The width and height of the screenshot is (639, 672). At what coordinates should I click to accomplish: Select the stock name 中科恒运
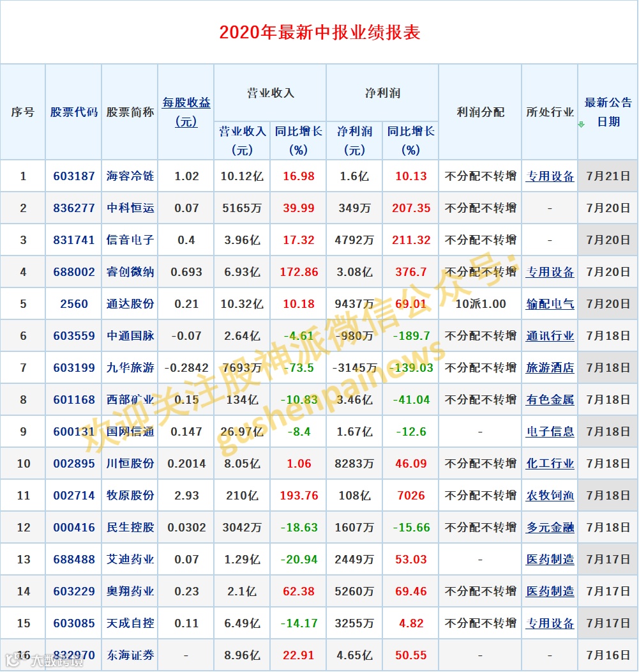pyautogui.click(x=130, y=208)
